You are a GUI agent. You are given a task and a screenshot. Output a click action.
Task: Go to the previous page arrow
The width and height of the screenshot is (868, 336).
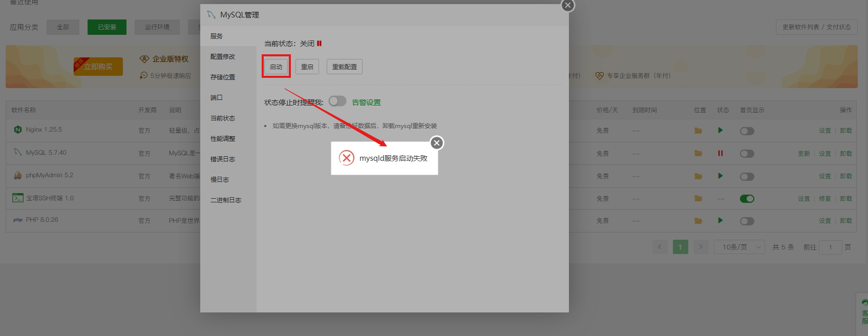click(660, 247)
